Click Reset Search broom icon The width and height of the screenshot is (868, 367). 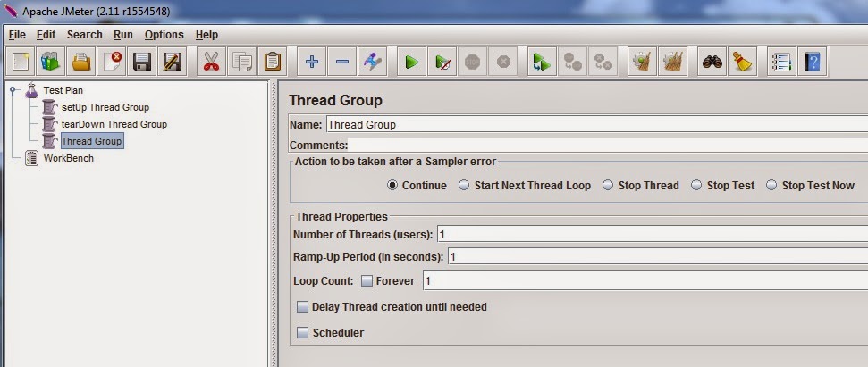(742, 62)
